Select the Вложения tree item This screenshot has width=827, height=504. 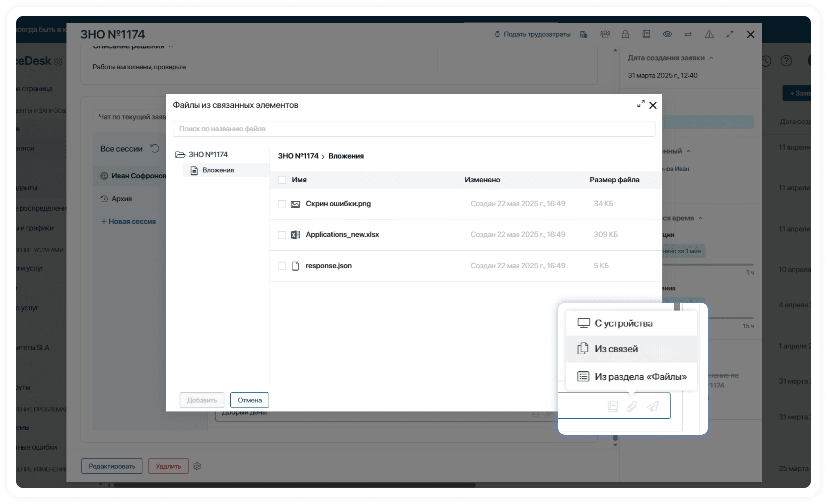[x=218, y=170]
